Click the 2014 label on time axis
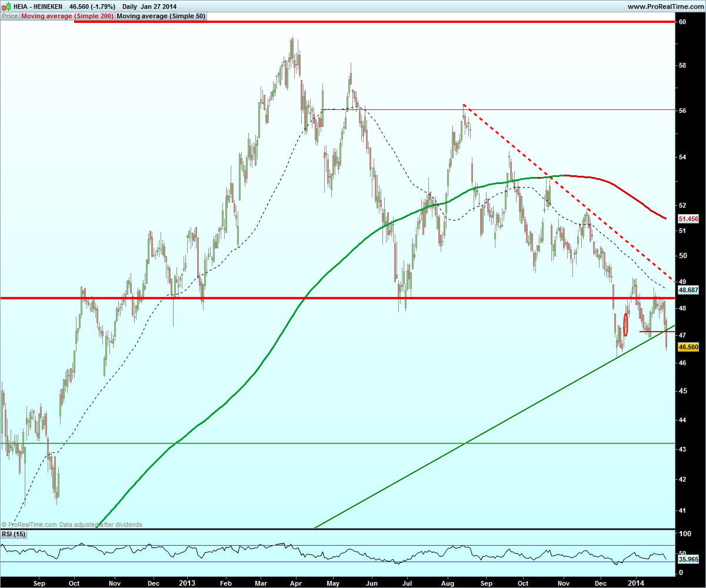The width and height of the screenshot is (706, 588). click(x=635, y=583)
